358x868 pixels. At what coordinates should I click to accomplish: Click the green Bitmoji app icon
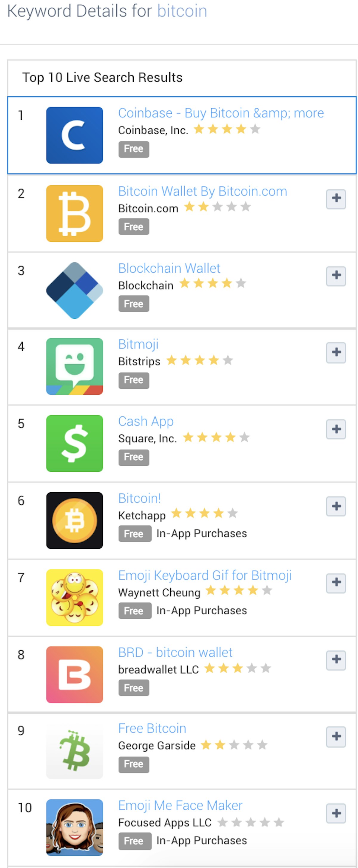[74, 366]
